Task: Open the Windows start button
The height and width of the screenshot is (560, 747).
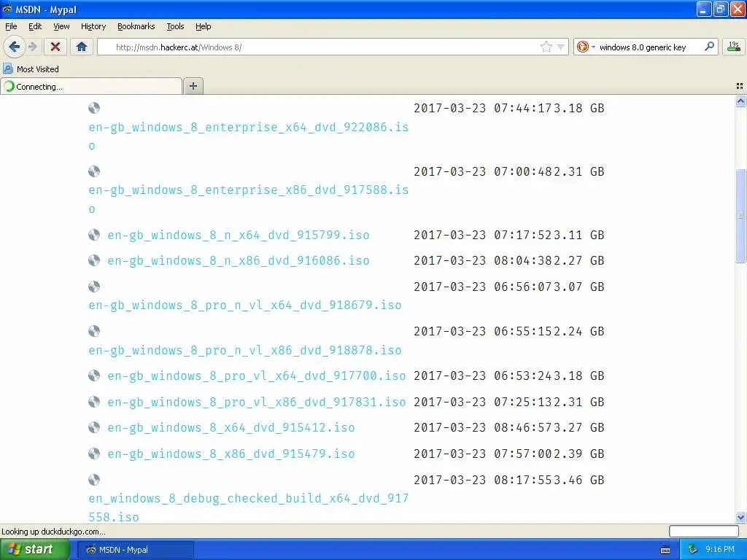Action: (x=35, y=550)
